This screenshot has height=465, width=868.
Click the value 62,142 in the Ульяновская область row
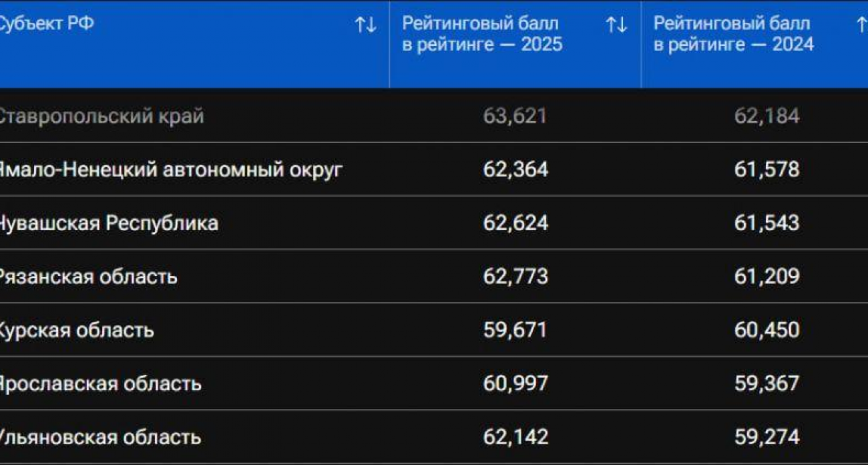click(x=515, y=436)
